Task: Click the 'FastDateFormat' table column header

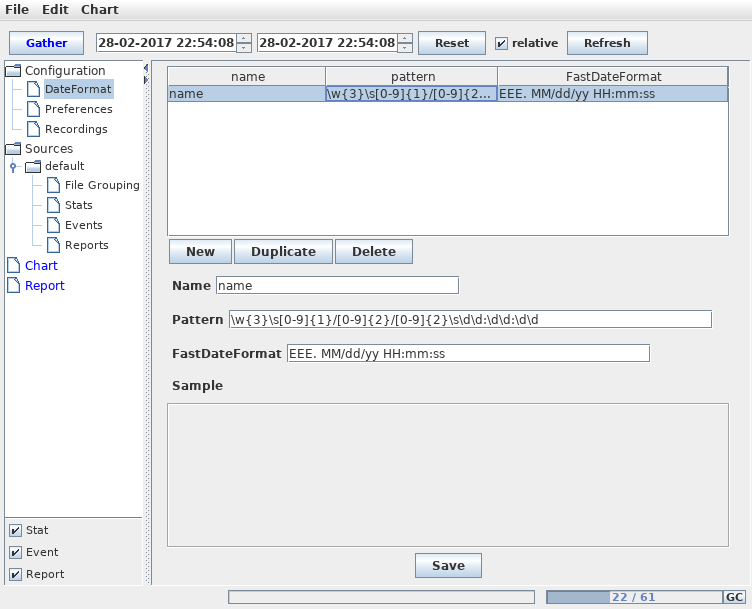Action: click(x=613, y=77)
